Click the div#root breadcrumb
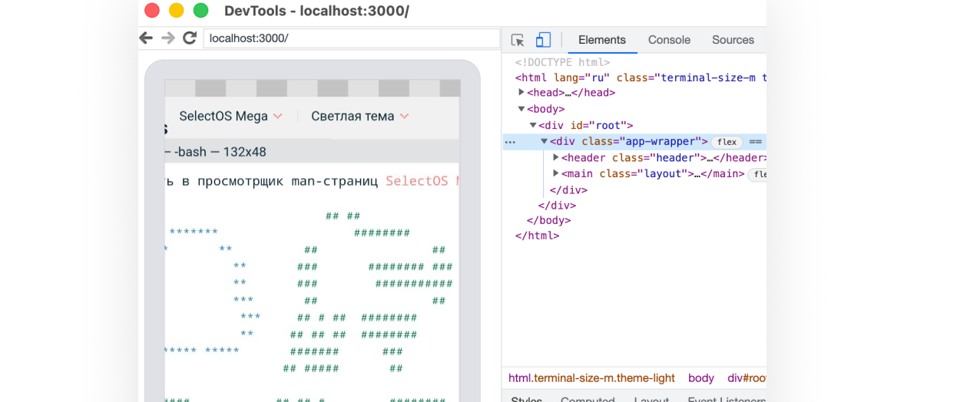The image size is (980, 402). (747, 378)
